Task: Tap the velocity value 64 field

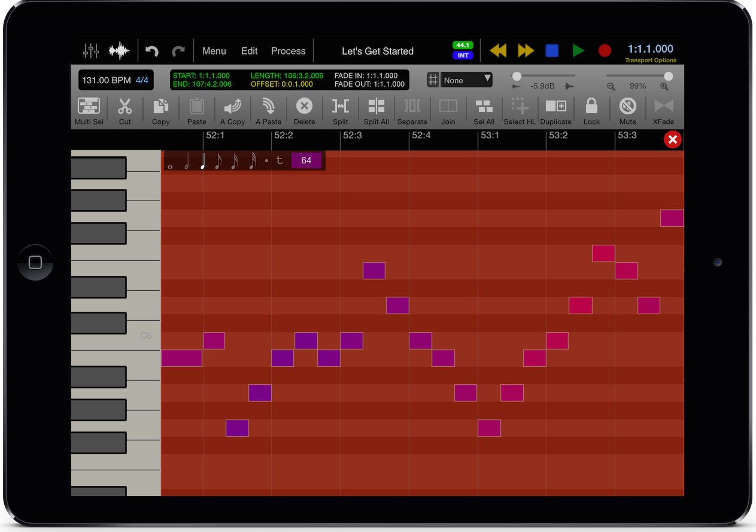Action: coord(306,160)
